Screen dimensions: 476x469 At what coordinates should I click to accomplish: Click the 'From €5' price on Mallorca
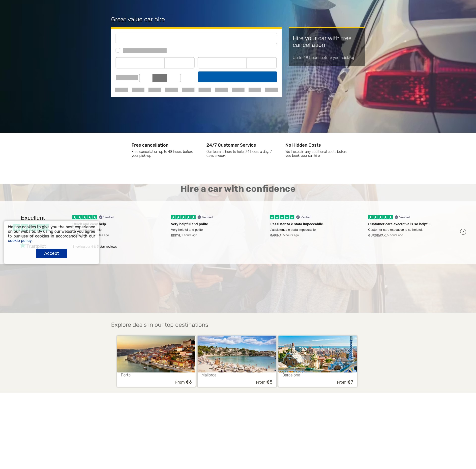point(264,382)
